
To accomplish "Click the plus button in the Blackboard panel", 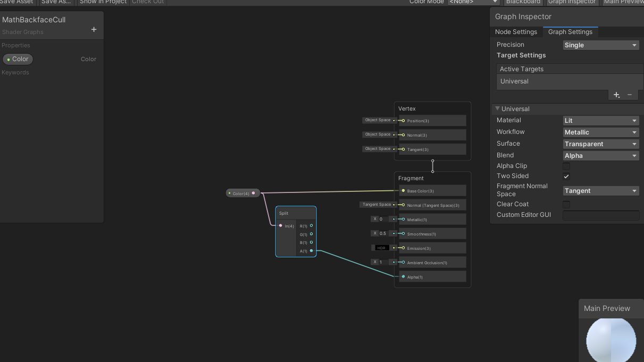I will click(x=94, y=30).
